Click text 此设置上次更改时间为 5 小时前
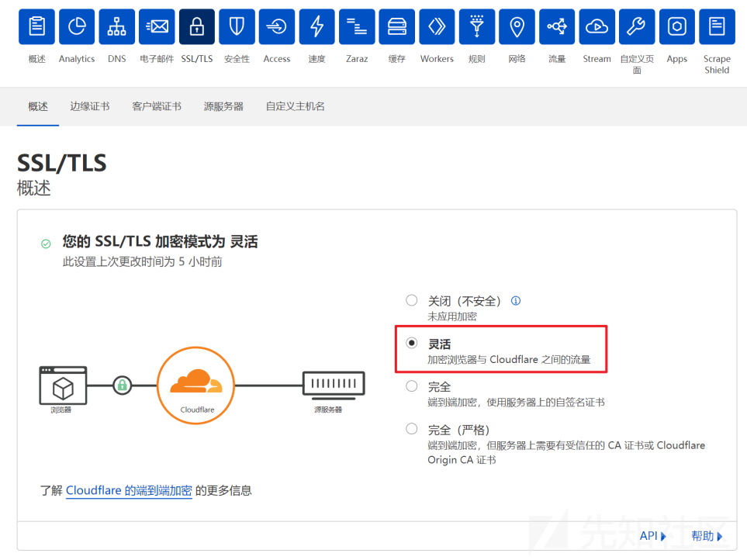 coord(142,262)
